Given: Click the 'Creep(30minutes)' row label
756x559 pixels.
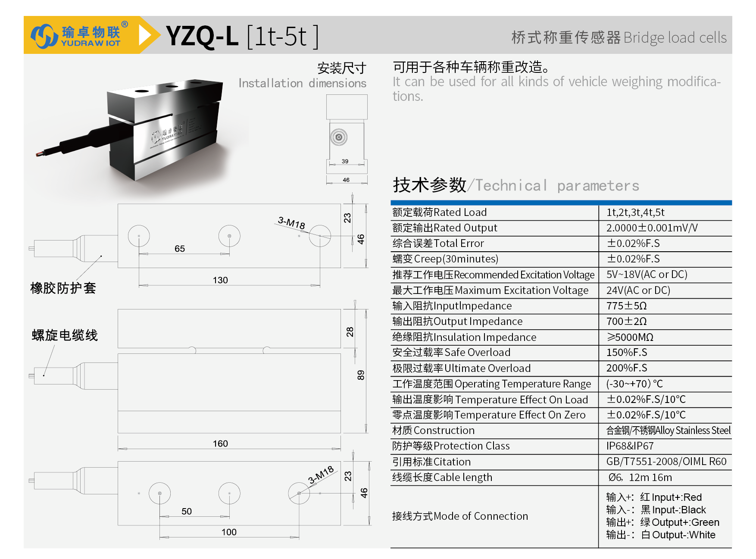Looking at the screenshot, I should click(x=445, y=259).
